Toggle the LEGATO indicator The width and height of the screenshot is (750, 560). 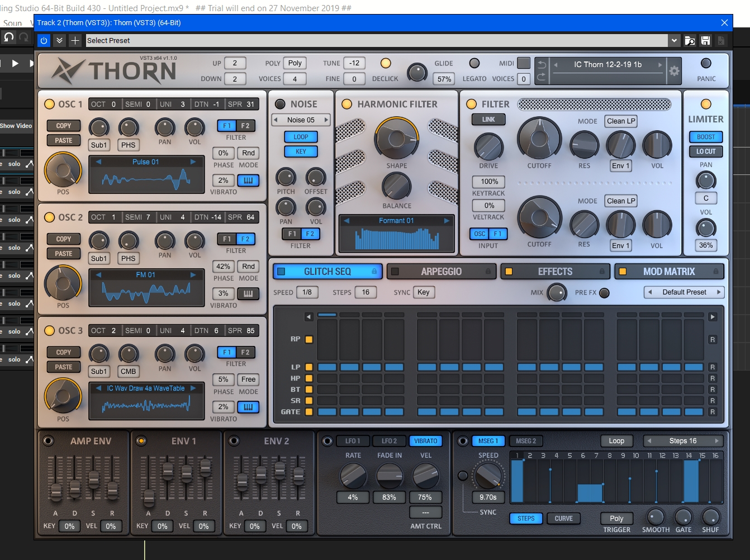pyautogui.click(x=474, y=63)
